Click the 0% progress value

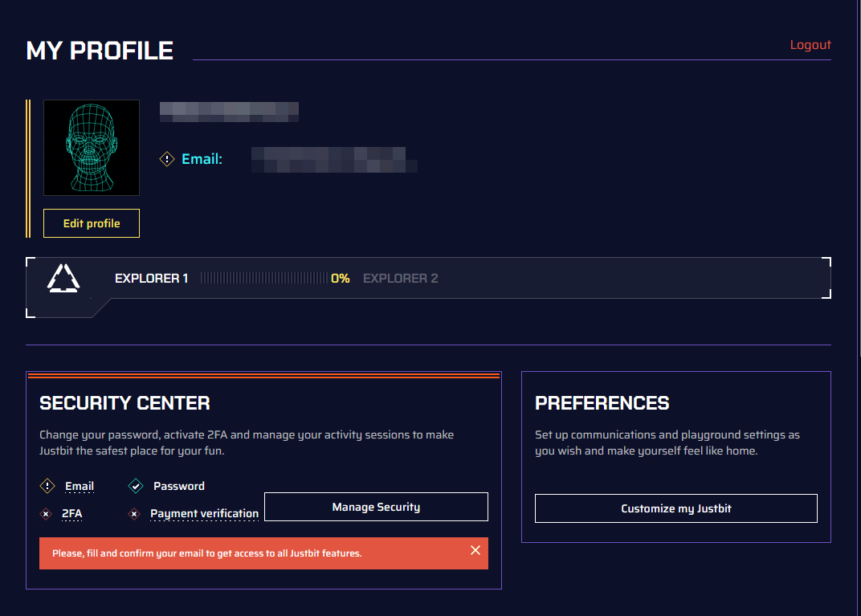[341, 279]
